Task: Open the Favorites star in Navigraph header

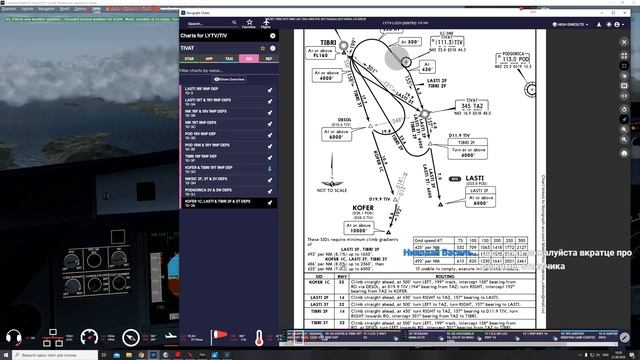Action: (249, 24)
